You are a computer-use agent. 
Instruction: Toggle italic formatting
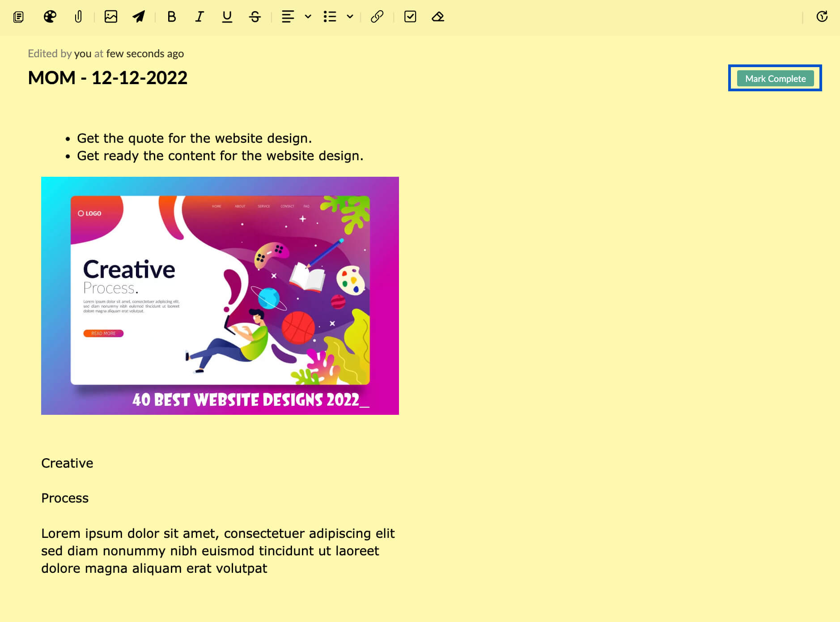click(x=199, y=17)
